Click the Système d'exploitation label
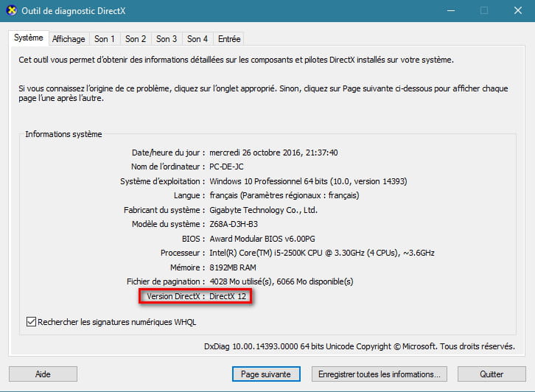 [x=162, y=181]
